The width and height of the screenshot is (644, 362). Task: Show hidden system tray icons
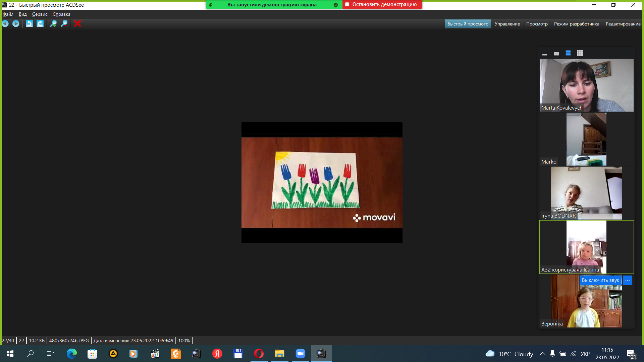coord(542,354)
